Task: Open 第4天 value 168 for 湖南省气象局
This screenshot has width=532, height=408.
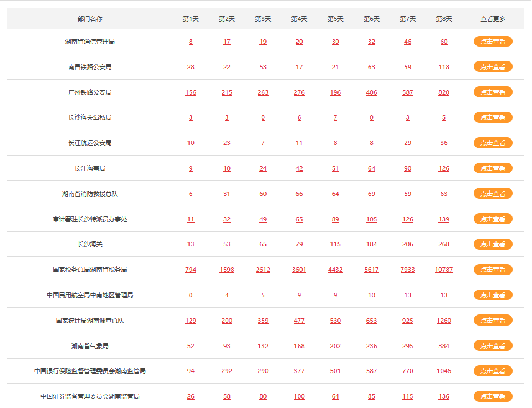Action: [299, 346]
